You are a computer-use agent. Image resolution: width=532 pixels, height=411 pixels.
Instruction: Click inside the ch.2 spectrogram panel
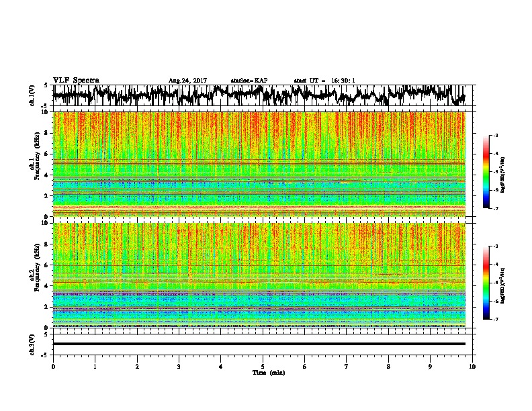click(259, 275)
